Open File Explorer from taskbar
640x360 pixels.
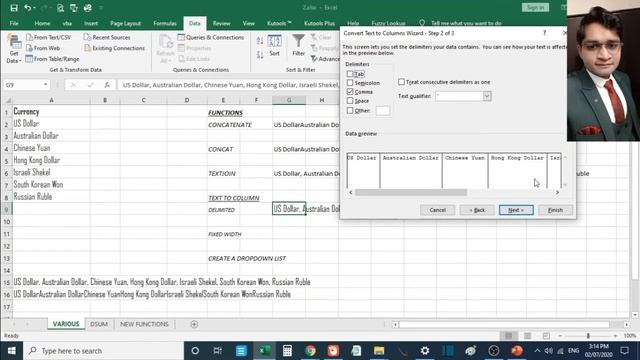point(379,351)
